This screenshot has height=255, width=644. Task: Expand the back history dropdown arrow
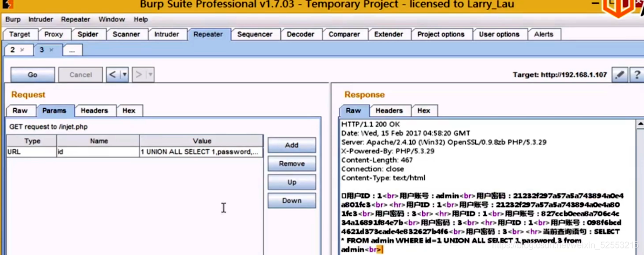[124, 75]
